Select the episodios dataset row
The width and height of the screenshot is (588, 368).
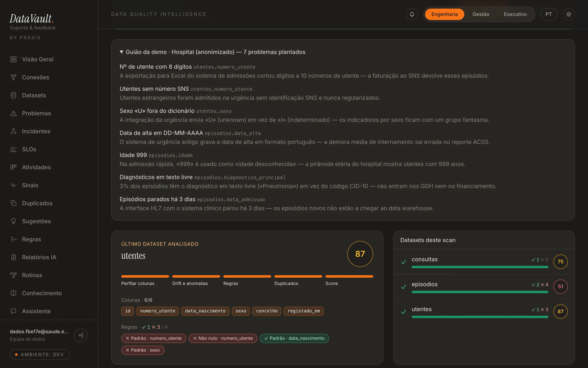point(484,287)
